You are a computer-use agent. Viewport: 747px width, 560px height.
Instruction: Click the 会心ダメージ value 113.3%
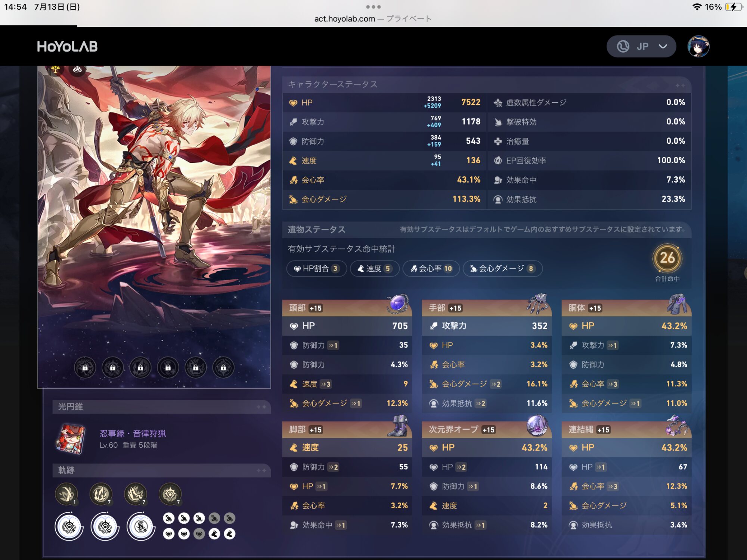pos(467,199)
